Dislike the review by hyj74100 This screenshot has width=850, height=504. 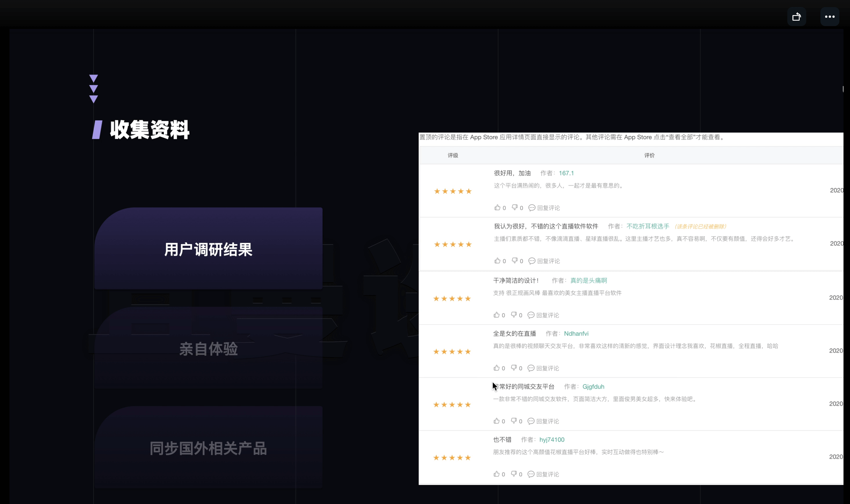514,474
